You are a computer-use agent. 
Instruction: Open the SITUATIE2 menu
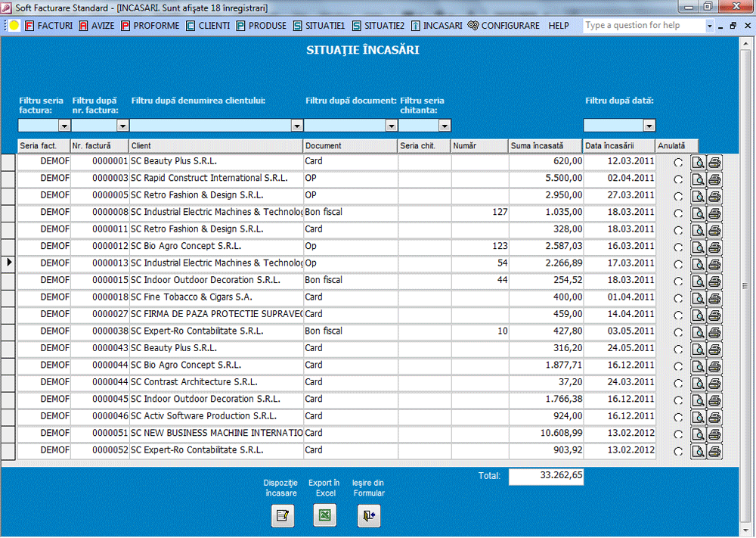point(379,26)
